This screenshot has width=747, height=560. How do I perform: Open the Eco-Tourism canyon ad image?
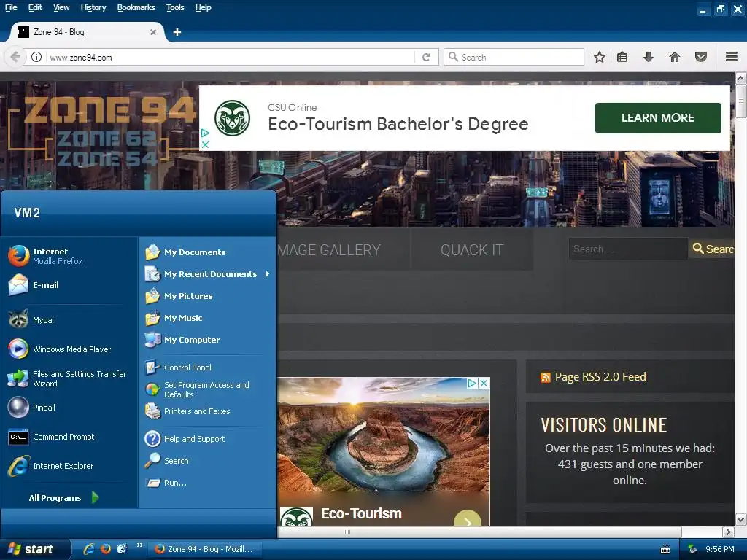pos(384,433)
